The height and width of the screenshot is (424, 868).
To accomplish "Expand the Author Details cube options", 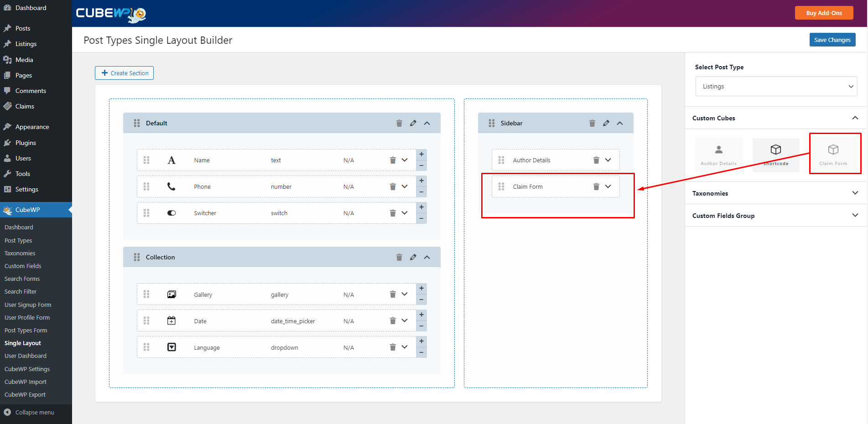I will pos(608,160).
